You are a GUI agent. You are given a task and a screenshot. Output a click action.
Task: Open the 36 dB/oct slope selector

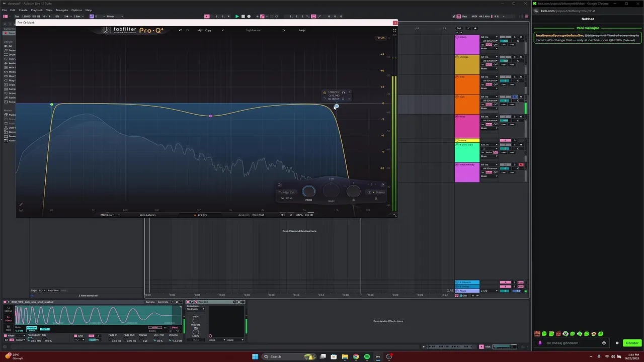point(287,198)
